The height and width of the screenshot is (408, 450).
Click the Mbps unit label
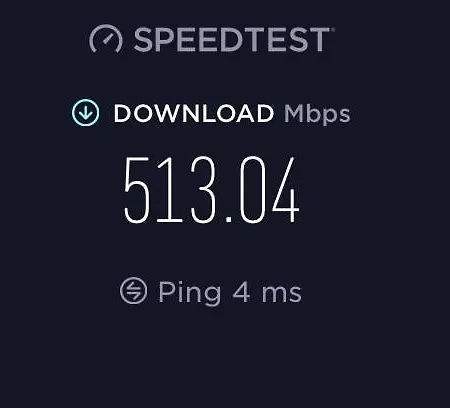(x=317, y=115)
